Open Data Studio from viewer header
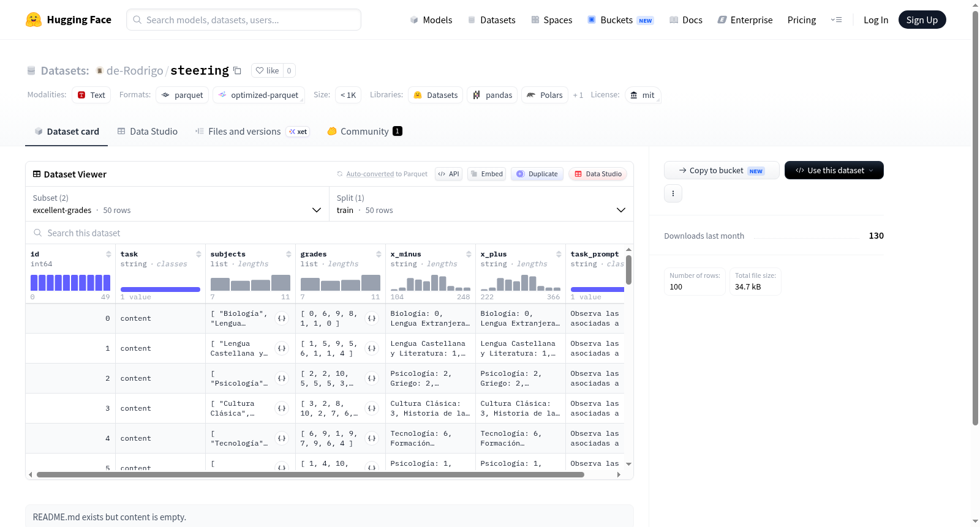This screenshot has height=527, width=980. coord(598,174)
